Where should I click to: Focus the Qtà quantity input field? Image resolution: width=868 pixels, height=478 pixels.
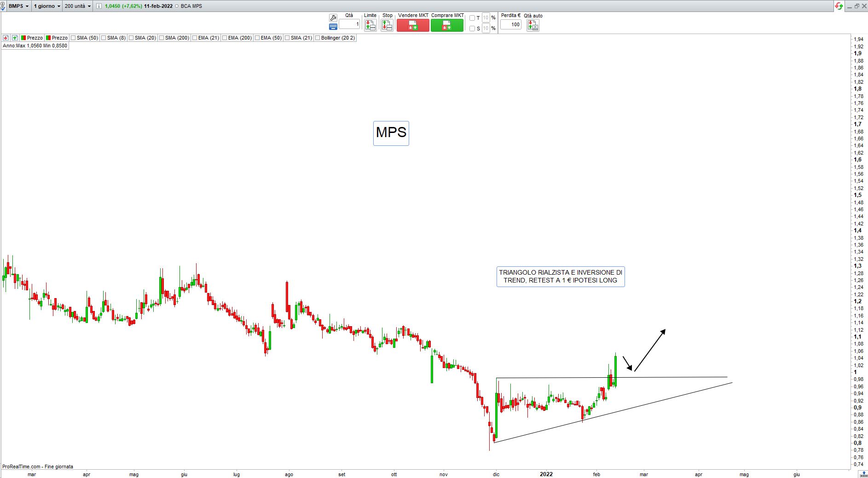(349, 24)
